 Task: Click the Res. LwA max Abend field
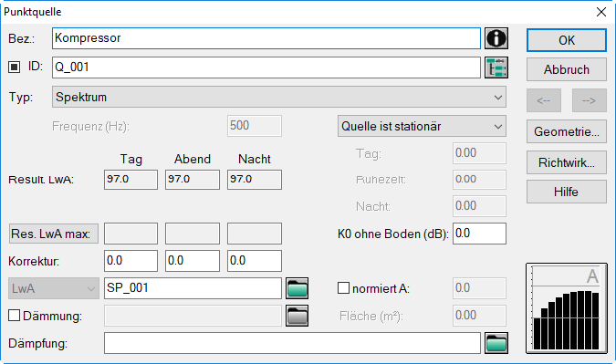[x=193, y=234]
